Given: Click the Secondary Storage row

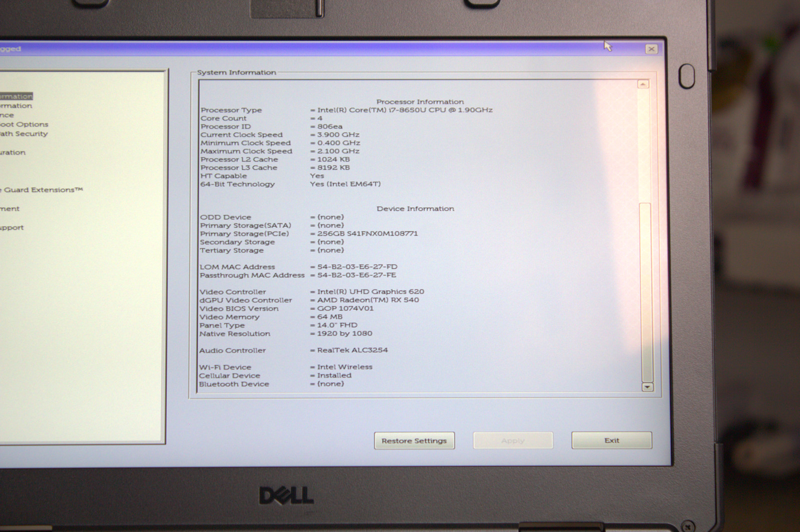Looking at the screenshot, I should [x=272, y=242].
